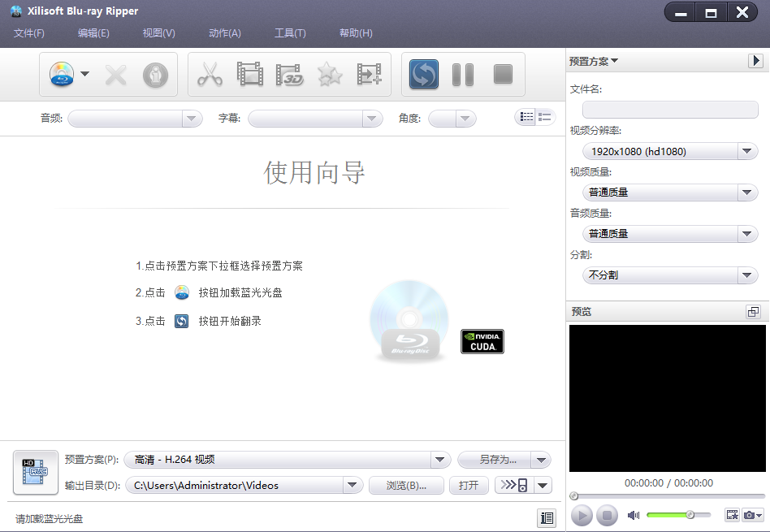Click the stop toolbar button
This screenshot has width=770, height=532.
click(x=503, y=74)
